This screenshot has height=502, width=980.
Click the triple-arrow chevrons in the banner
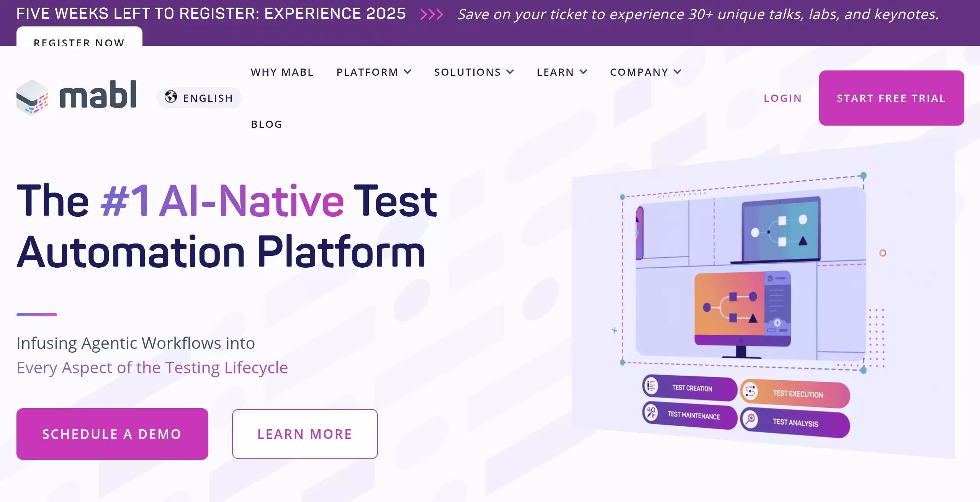click(432, 15)
